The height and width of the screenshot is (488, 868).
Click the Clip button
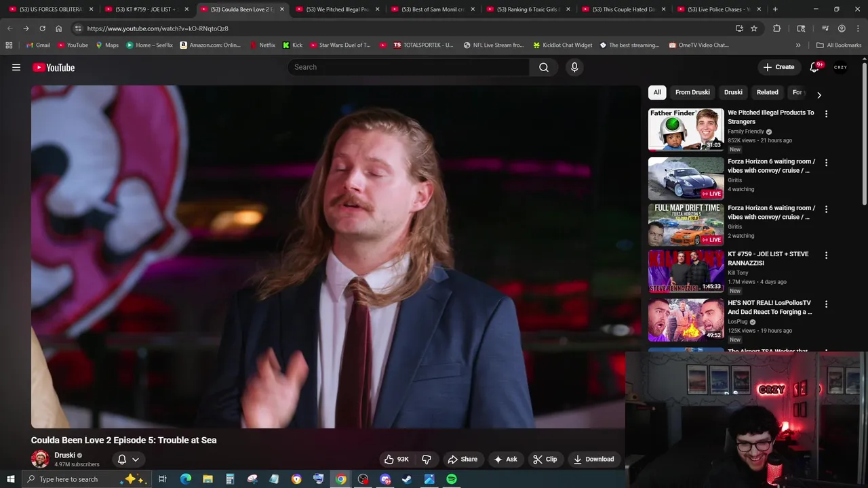[545, 459]
